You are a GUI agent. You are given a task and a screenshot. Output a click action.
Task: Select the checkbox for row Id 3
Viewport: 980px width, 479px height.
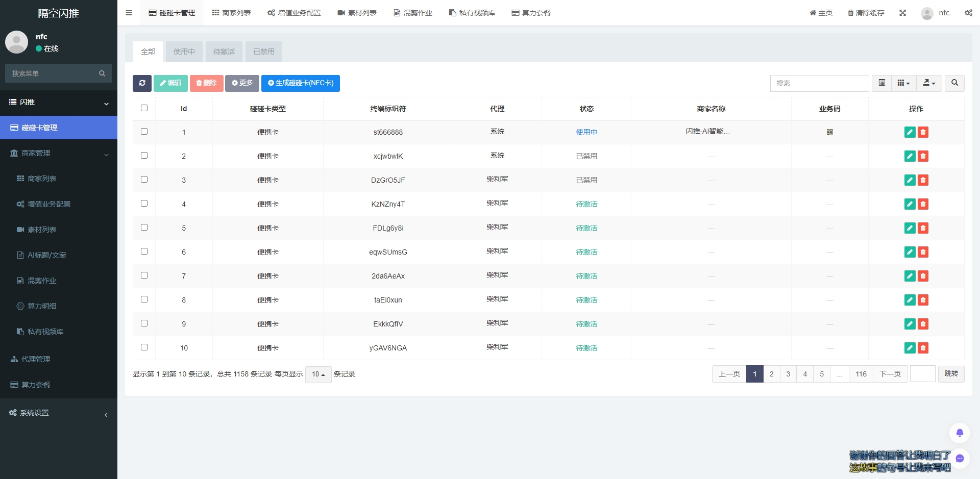pos(144,180)
